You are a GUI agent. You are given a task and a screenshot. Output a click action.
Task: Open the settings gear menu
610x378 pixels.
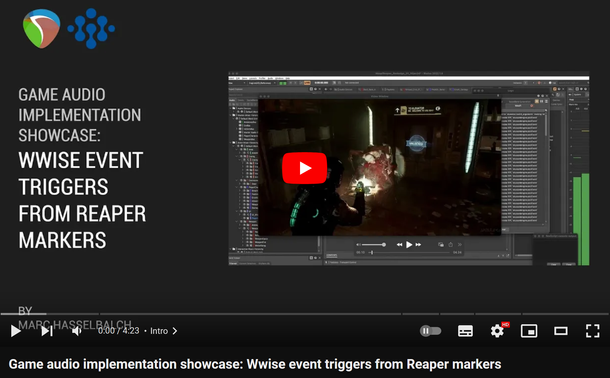tap(497, 331)
